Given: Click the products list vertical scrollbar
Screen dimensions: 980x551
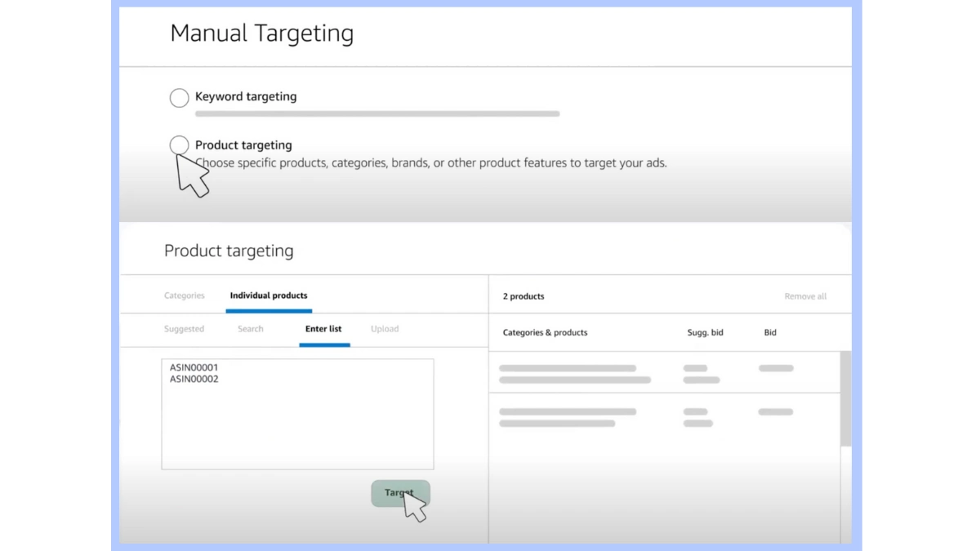Looking at the screenshot, I should 846,399.
